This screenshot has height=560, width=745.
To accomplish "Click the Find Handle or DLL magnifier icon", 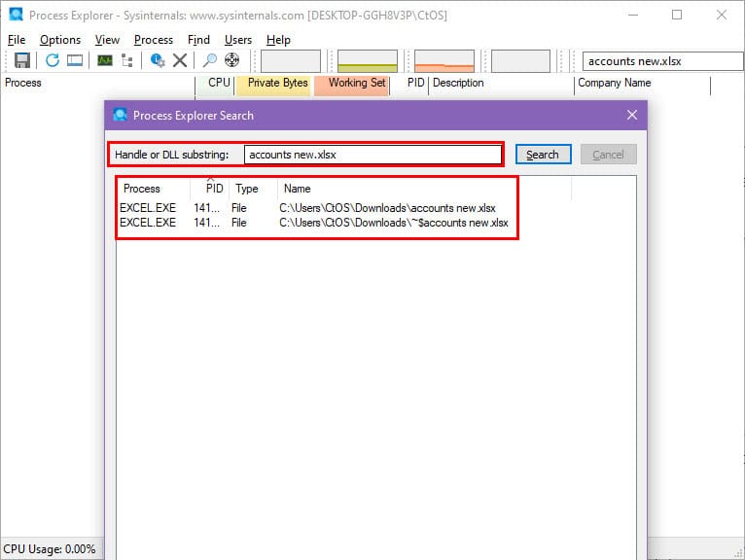I will (209, 60).
